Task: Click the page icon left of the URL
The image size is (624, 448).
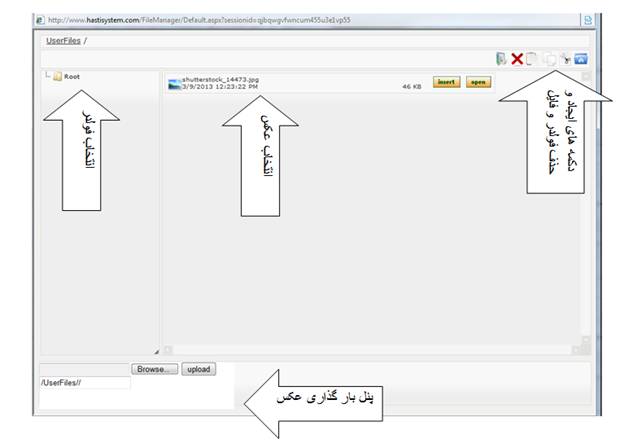Action: coord(39,18)
